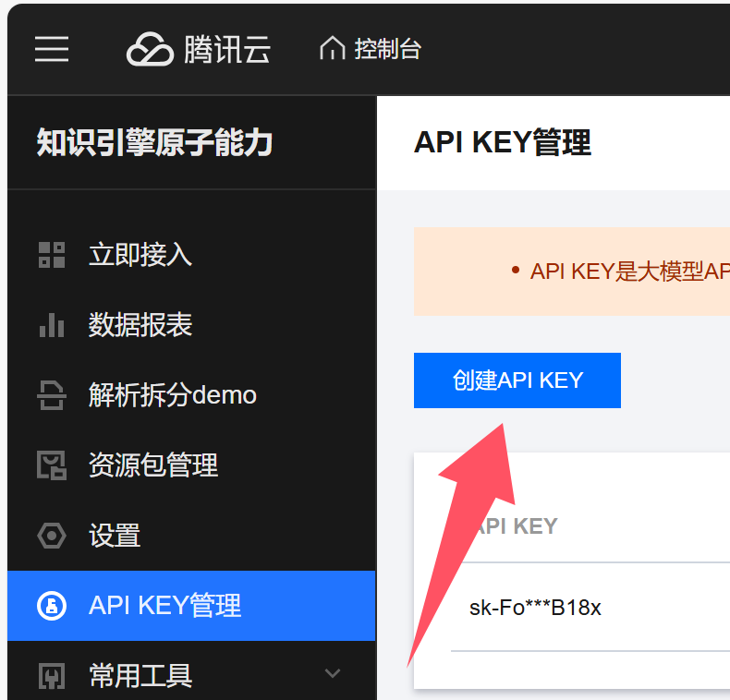Click the API KEY管理 lock icon
Image resolution: width=730 pixels, height=700 pixels.
coord(52,606)
